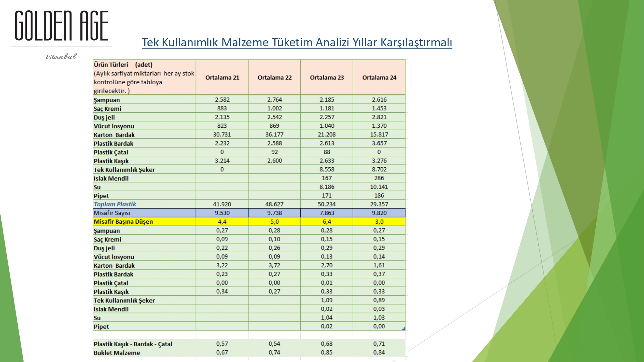Click value 41.920 in Toplam Plastik row

point(222,204)
